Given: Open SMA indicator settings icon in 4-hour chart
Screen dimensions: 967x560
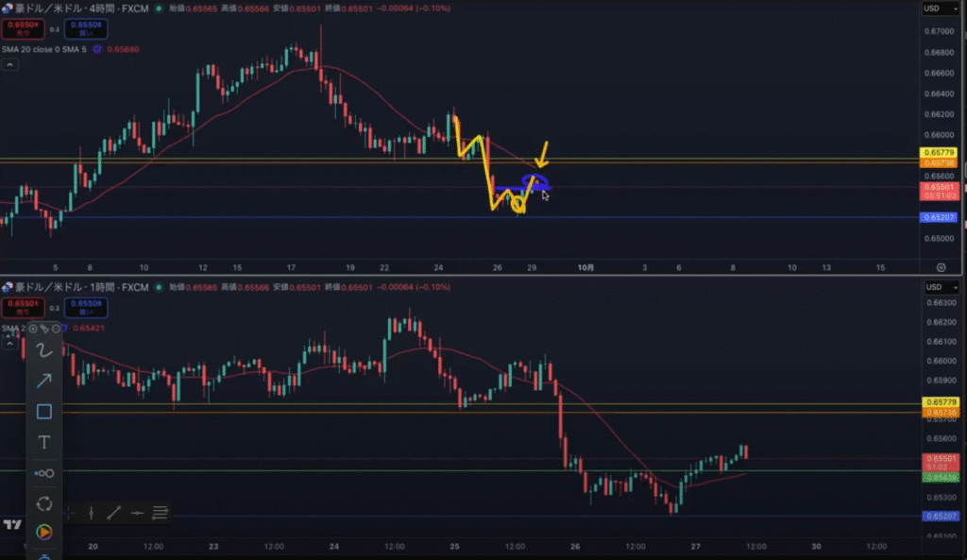Looking at the screenshot, I should (97, 49).
